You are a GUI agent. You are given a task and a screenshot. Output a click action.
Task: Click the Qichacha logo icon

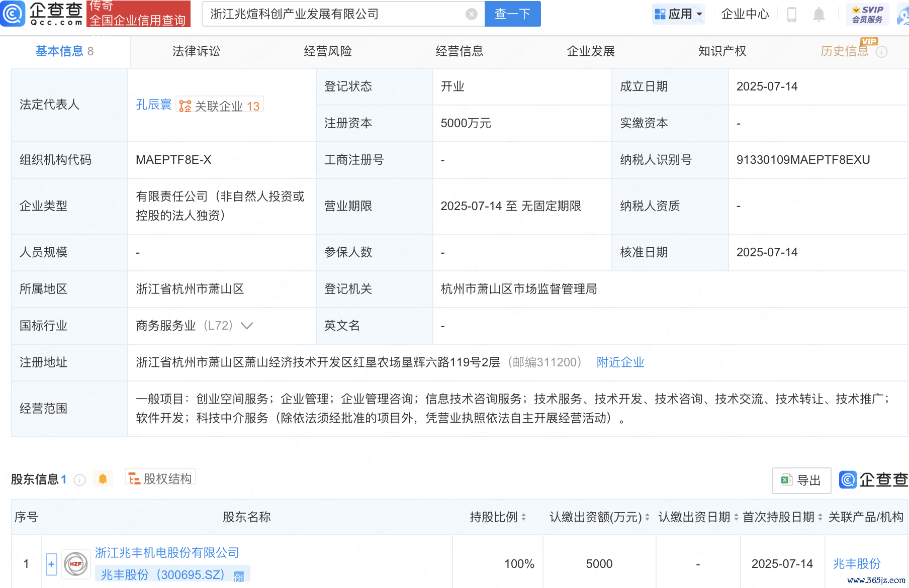(x=13, y=14)
